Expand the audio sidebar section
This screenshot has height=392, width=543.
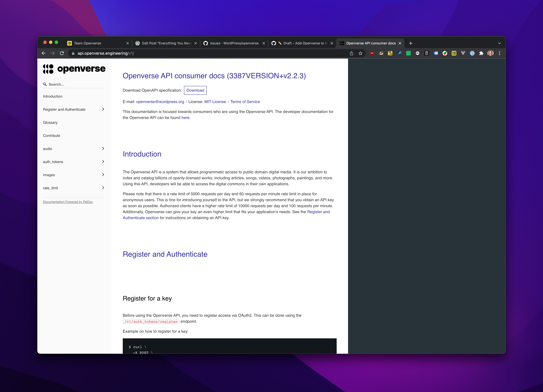pyautogui.click(x=103, y=149)
